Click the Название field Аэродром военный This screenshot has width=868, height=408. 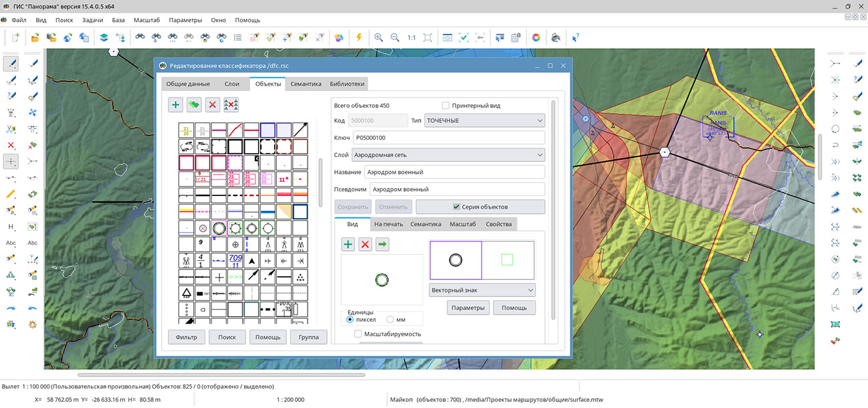coord(454,172)
